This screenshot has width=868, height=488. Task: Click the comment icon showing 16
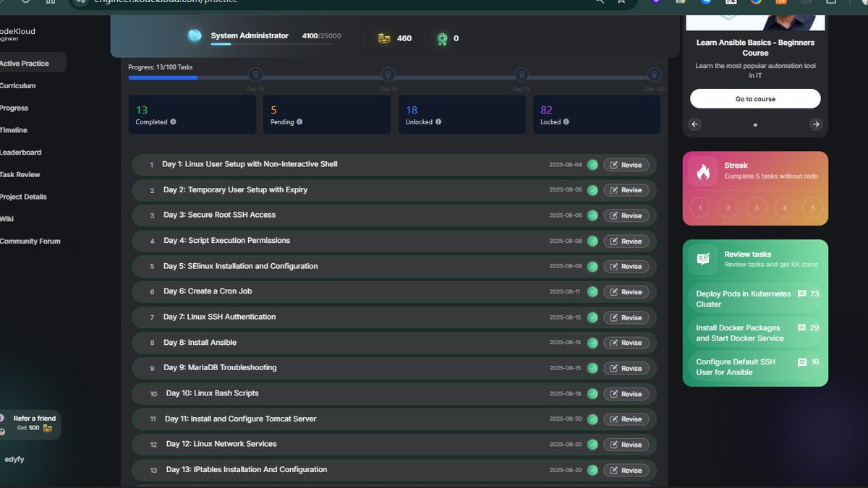click(x=801, y=362)
